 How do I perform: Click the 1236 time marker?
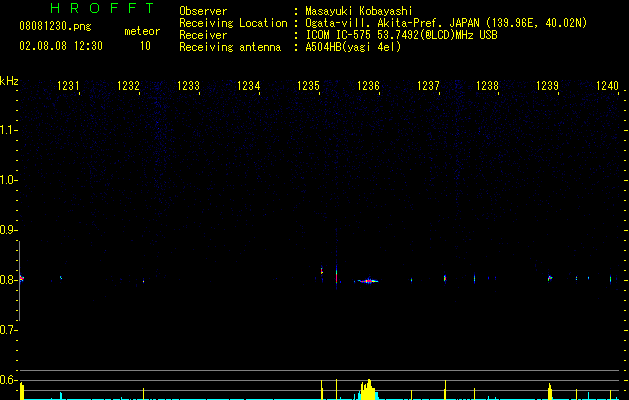[x=368, y=85]
